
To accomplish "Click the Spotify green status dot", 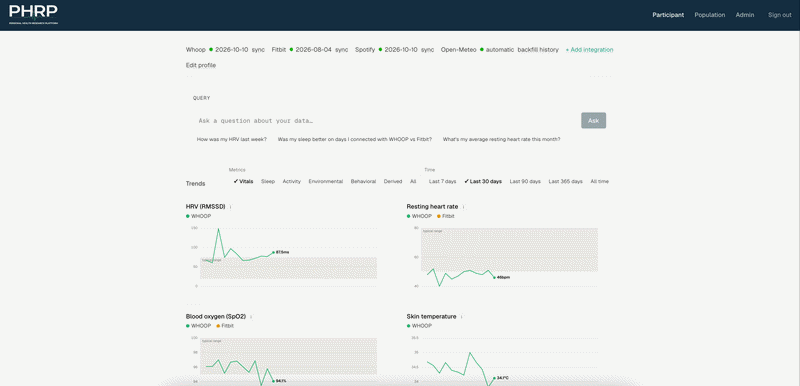I will pyautogui.click(x=380, y=49).
